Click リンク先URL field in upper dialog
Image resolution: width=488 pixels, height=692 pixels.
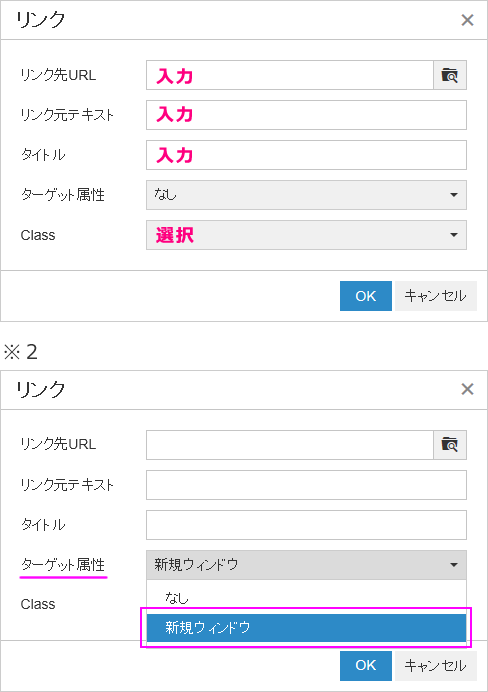(x=290, y=75)
